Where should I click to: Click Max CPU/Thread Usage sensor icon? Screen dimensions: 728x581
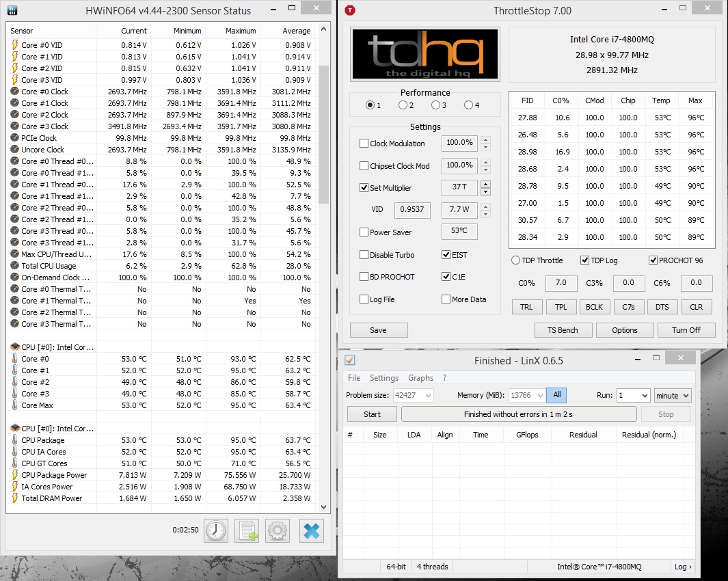15,254
